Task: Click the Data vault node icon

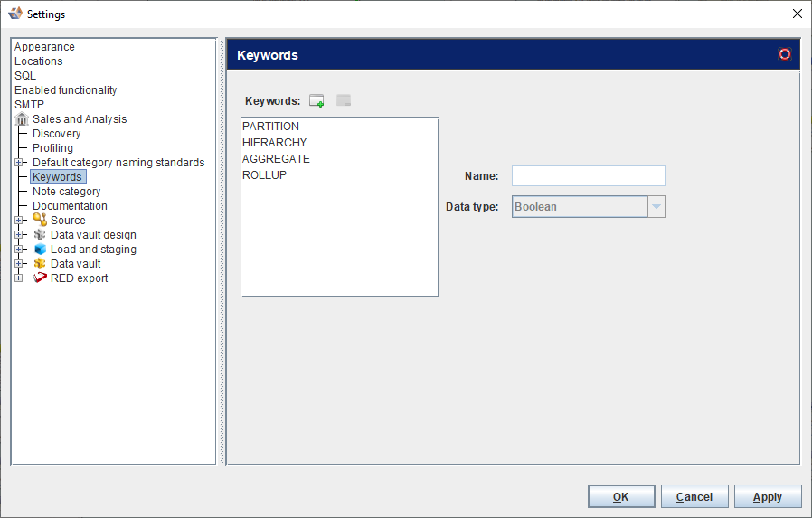Action: click(40, 264)
